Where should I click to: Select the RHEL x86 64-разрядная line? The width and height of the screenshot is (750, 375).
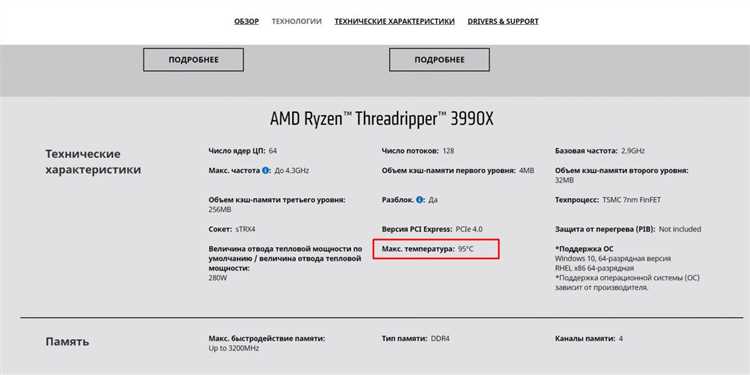595,268
